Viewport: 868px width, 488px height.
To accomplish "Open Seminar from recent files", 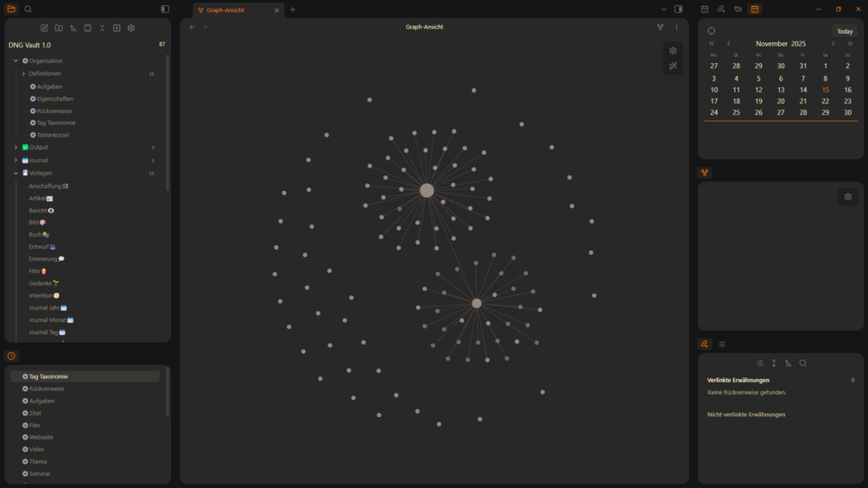I will pyautogui.click(x=36, y=473).
